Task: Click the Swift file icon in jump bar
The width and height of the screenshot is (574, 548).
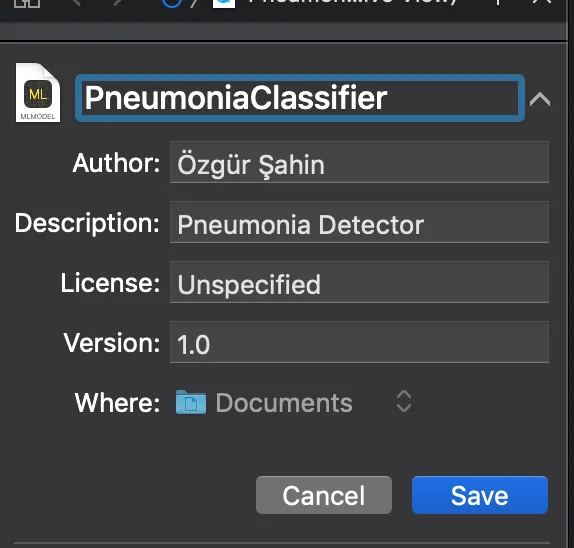Action: 224,3
